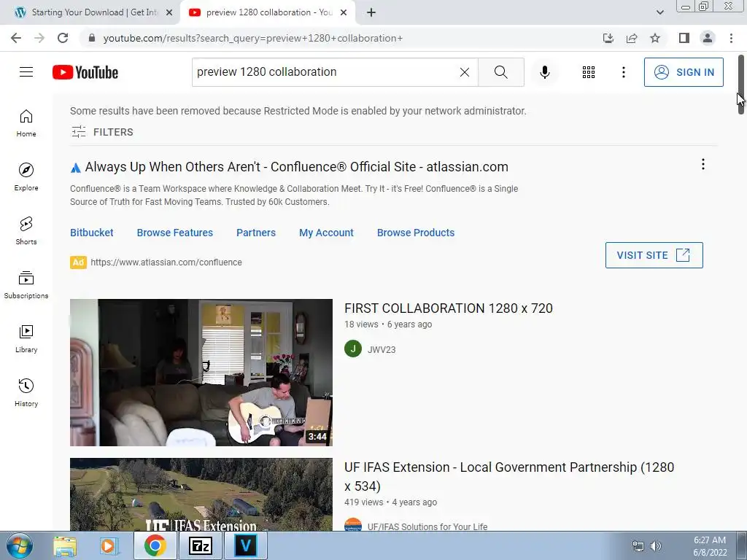Open YouTube settings three-dot menu
This screenshot has height=560, width=747.
[623, 72]
